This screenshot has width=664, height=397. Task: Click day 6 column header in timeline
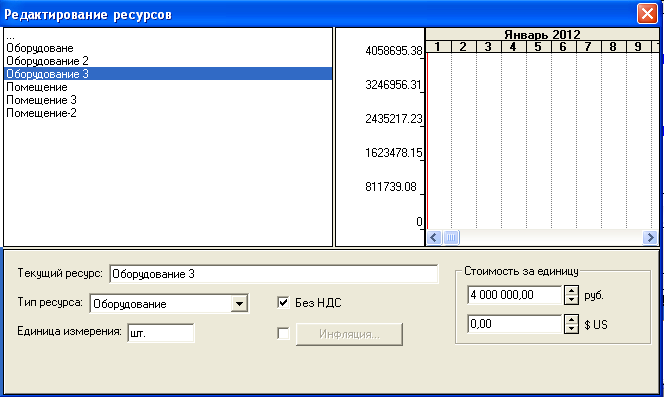coord(563,47)
